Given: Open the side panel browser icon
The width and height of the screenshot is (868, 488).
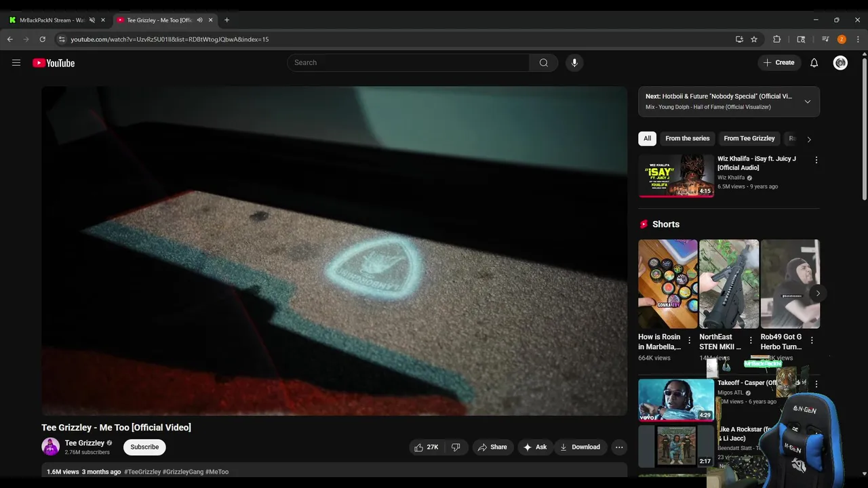Looking at the screenshot, I should tap(801, 39).
